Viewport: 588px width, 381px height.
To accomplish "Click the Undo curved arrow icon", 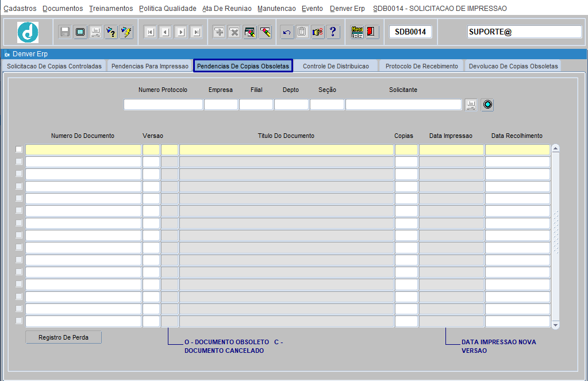I will coord(286,32).
